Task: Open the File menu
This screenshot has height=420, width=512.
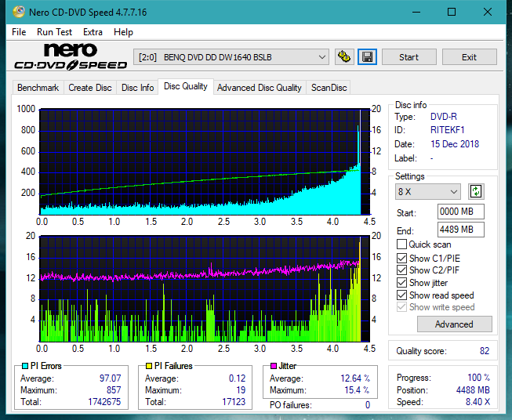Action: tap(19, 32)
